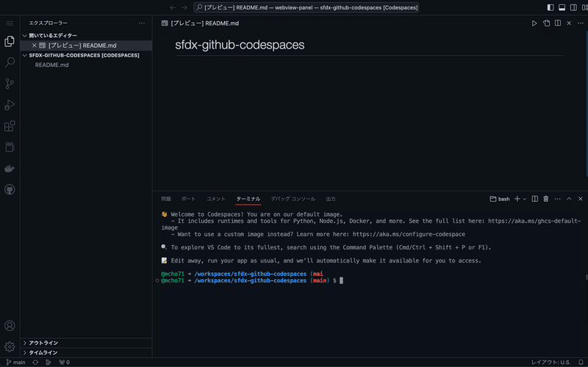
Task: Open the notebook icon in activity bar
Action: [10, 147]
